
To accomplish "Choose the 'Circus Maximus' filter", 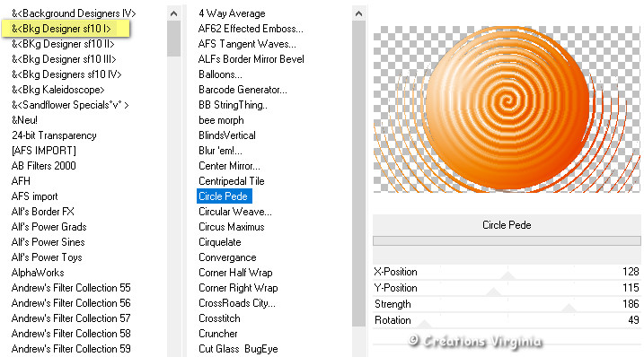I will 231,227.
